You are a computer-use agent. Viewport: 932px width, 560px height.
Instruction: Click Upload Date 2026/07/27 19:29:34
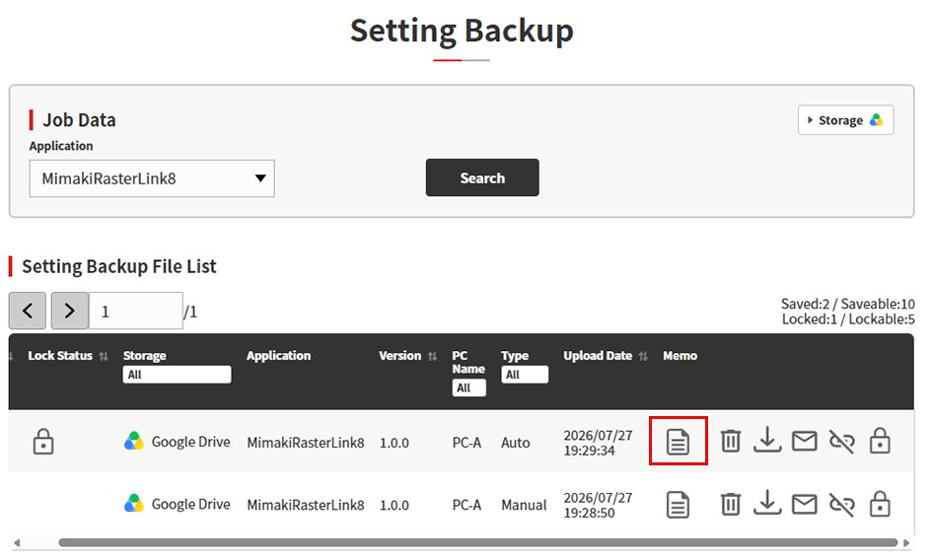[x=598, y=443]
